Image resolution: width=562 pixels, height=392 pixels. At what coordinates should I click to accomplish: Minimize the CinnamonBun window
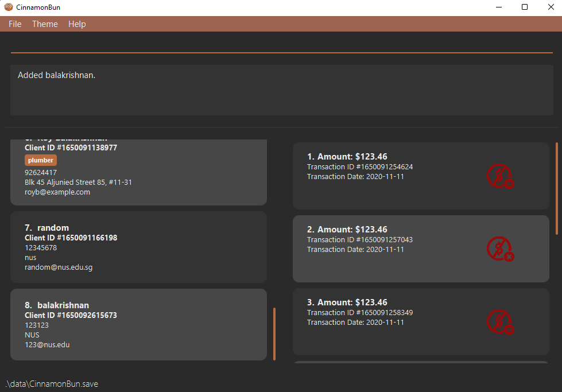(x=499, y=7)
